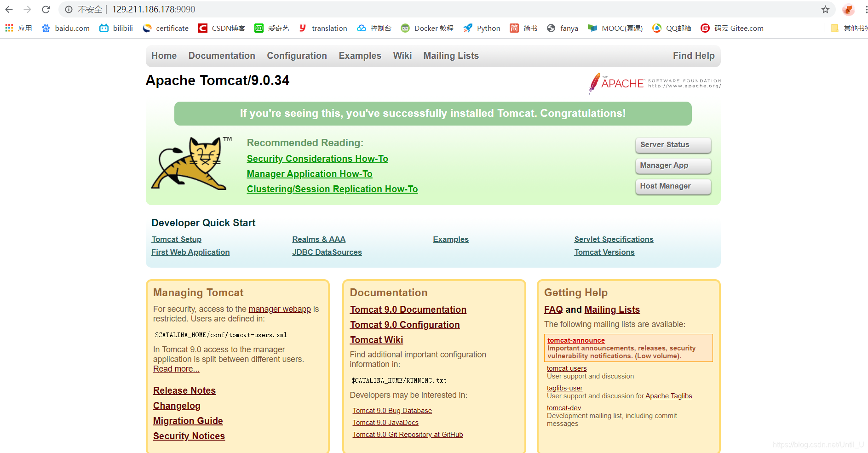The image size is (868, 453).
Task: Open baidu.com bookmark
Action: coord(66,28)
